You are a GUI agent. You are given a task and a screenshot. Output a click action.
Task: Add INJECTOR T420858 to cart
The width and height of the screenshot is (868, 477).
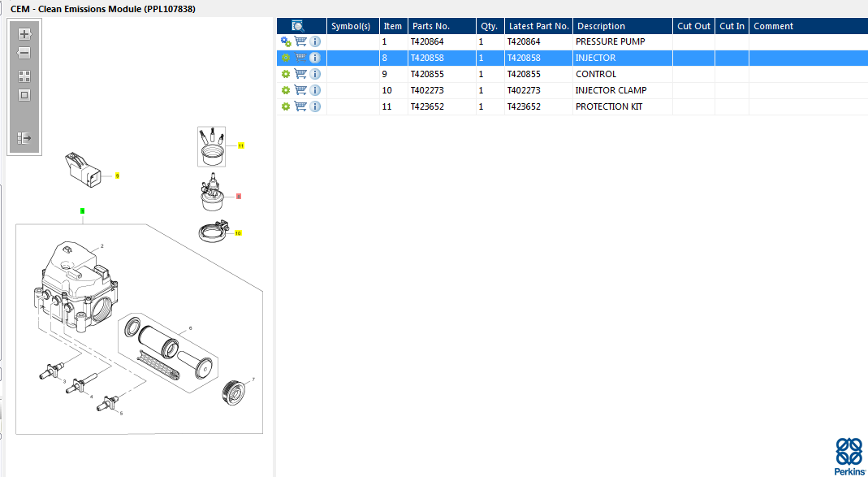pyautogui.click(x=300, y=58)
